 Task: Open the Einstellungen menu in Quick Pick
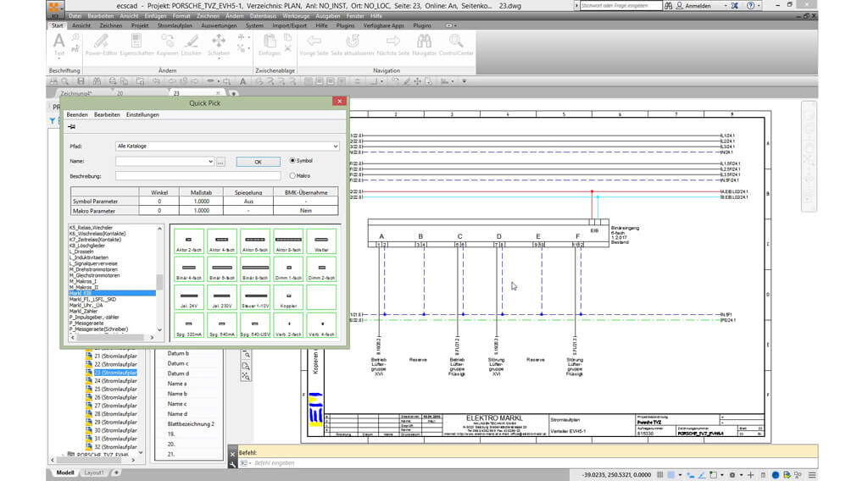click(142, 114)
